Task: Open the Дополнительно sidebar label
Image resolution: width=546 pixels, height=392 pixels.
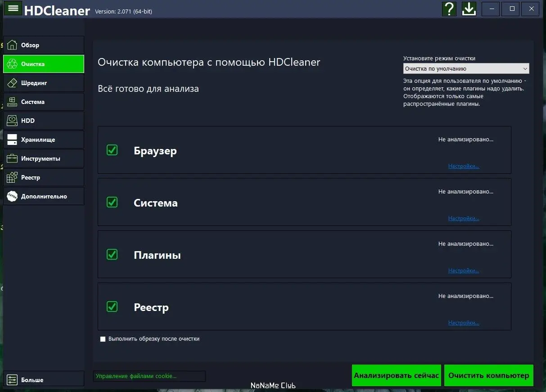Action: [x=44, y=196]
